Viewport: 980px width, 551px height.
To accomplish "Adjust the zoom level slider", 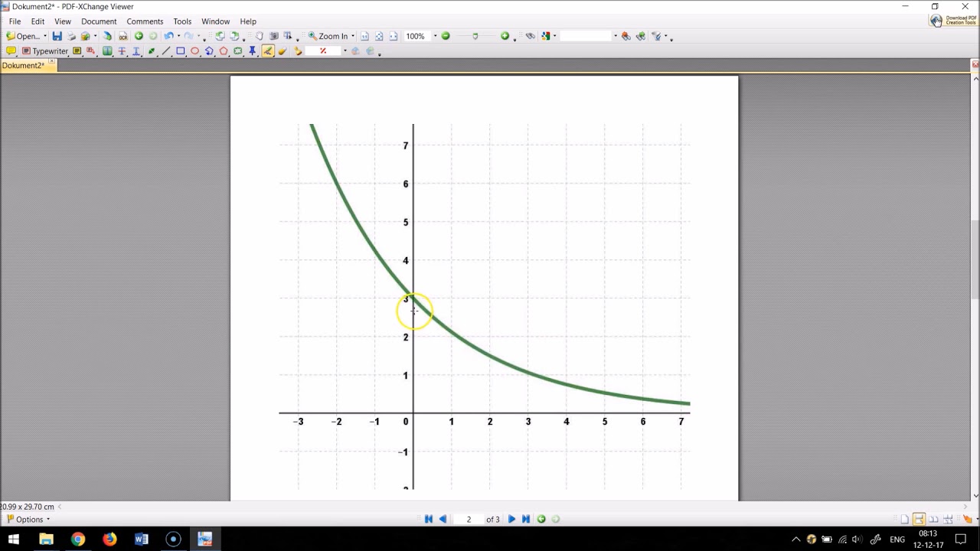I will [475, 36].
